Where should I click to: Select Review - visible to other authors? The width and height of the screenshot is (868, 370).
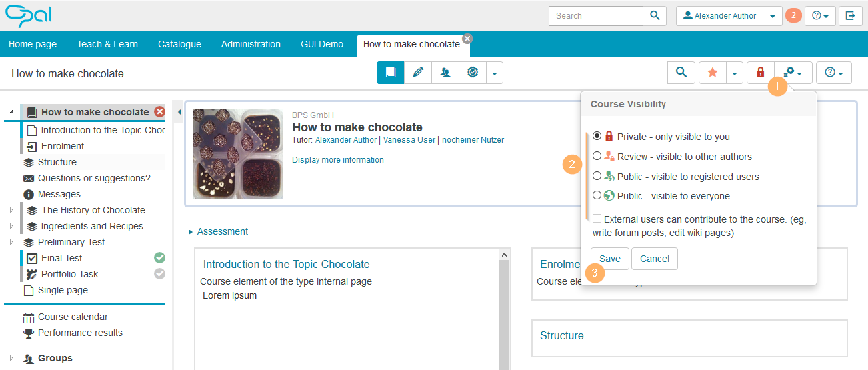597,157
